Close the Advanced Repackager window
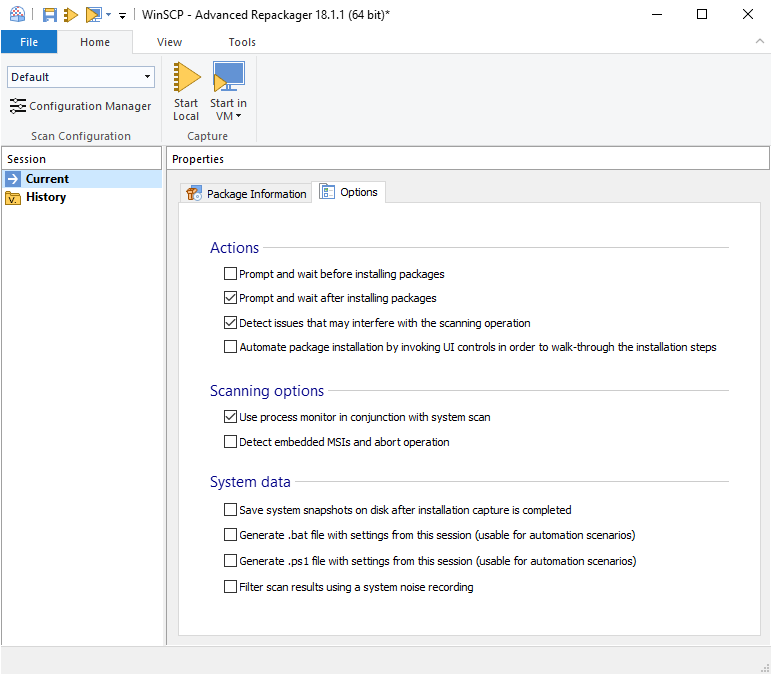 pos(747,14)
